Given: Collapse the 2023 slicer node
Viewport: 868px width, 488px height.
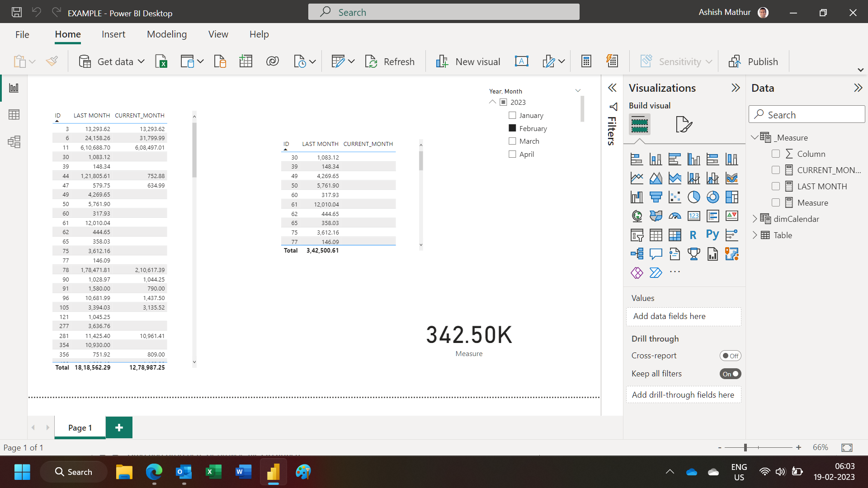Looking at the screenshot, I should (492, 102).
